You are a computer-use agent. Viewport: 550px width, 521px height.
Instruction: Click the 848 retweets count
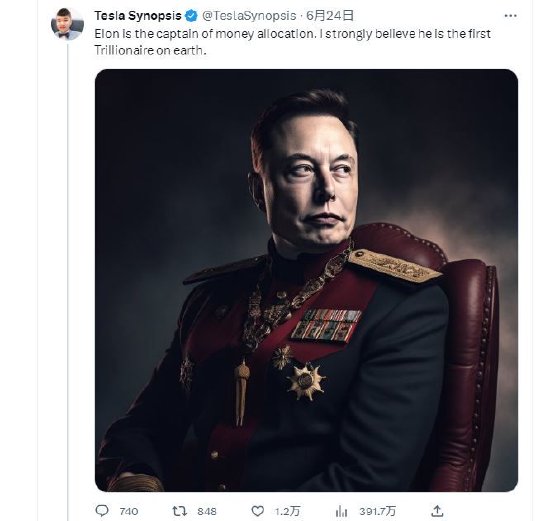point(207,512)
